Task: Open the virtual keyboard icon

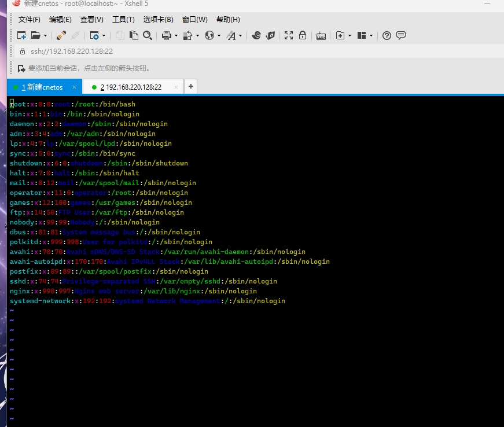Action: pos(321,36)
